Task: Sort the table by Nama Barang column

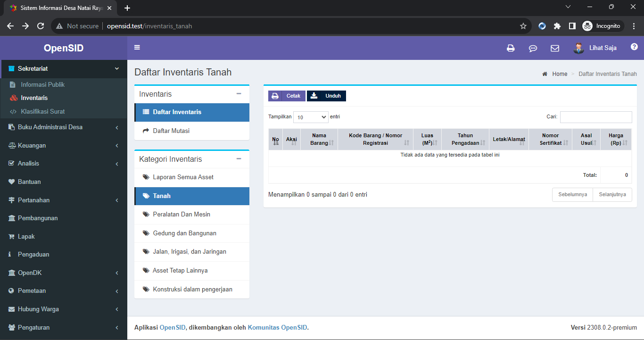Action: (319, 139)
